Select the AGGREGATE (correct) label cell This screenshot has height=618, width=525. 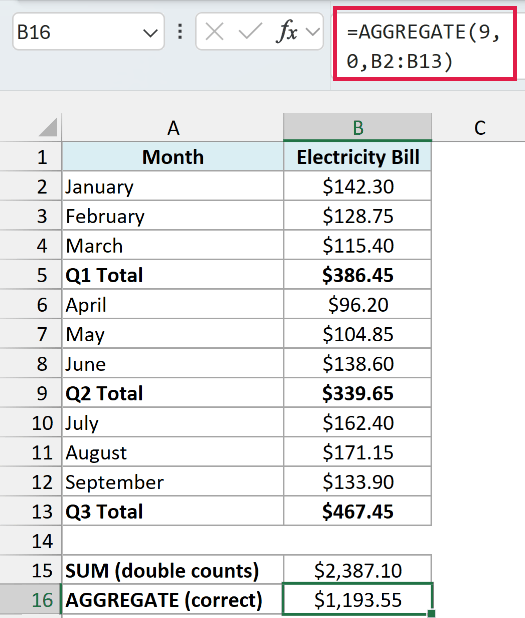[x=173, y=600]
